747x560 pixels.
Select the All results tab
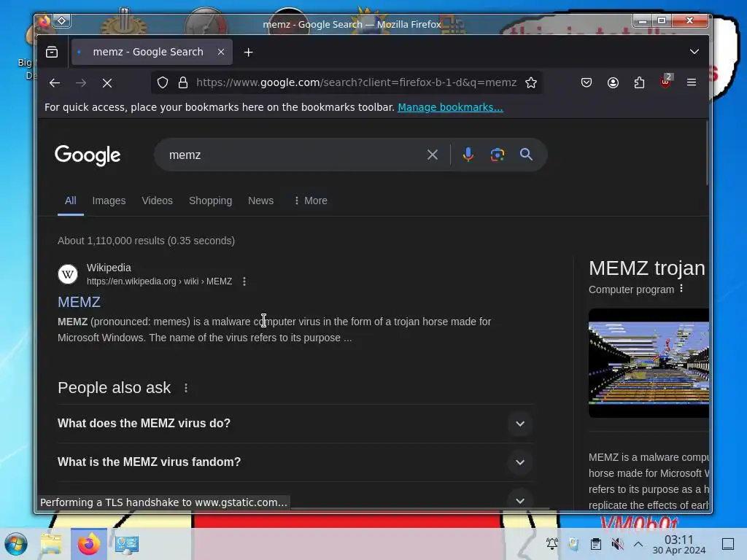pos(71,201)
